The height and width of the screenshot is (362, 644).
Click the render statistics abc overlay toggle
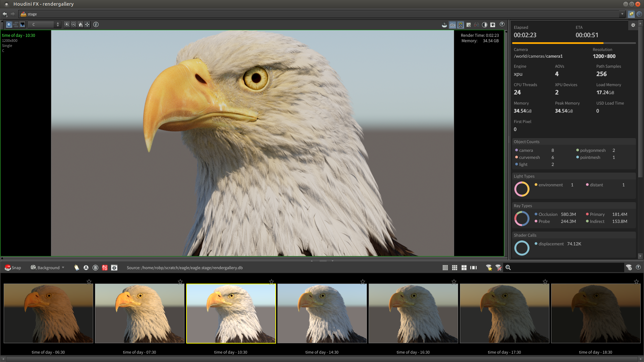point(452,25)
